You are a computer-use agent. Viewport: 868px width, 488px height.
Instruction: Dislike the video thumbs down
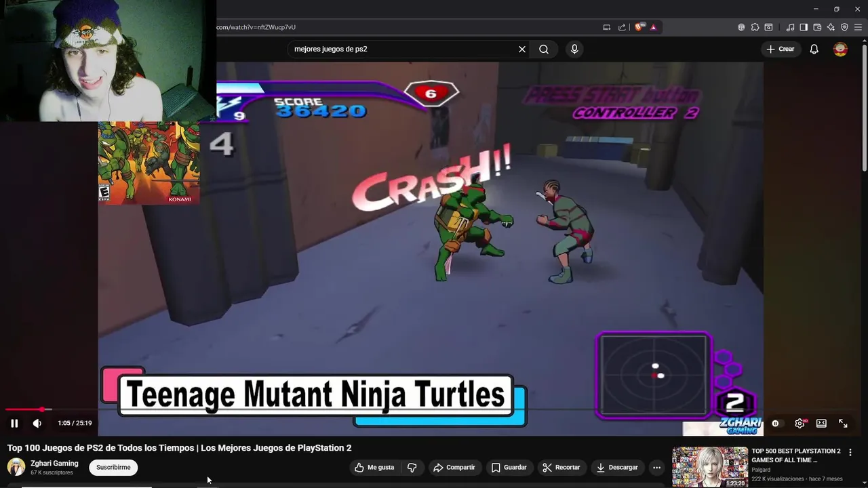pyautogui.click(x=412, y=468)
